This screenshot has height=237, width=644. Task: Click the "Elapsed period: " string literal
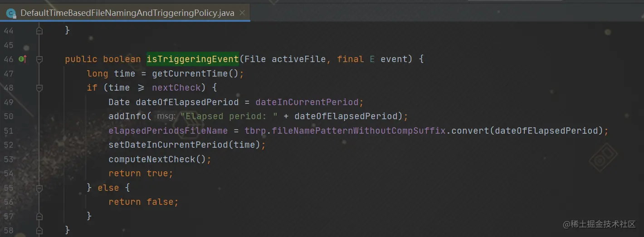pyautogui.click(x=229, y=116)
